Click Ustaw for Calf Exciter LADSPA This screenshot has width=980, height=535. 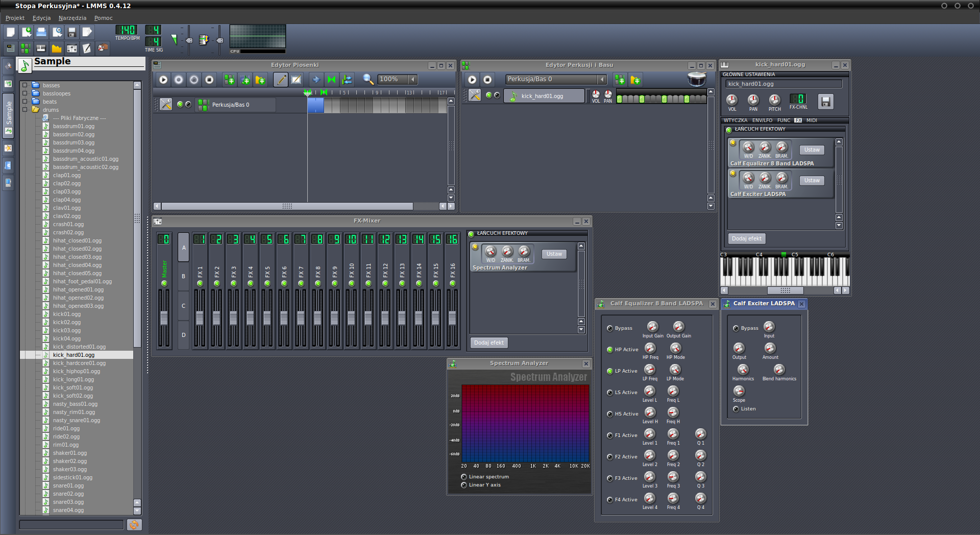coord(812,181)
